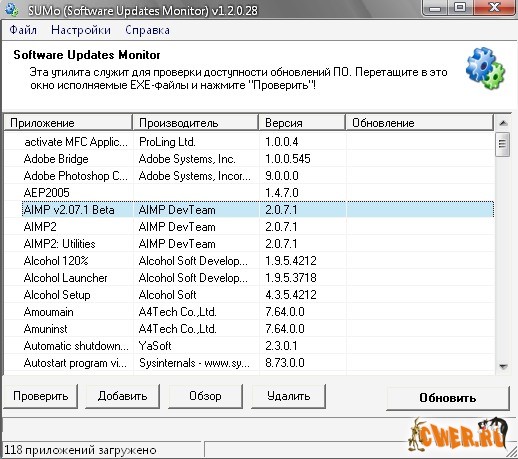Click the list scrollbar down arrow

(x=503, y=367)
